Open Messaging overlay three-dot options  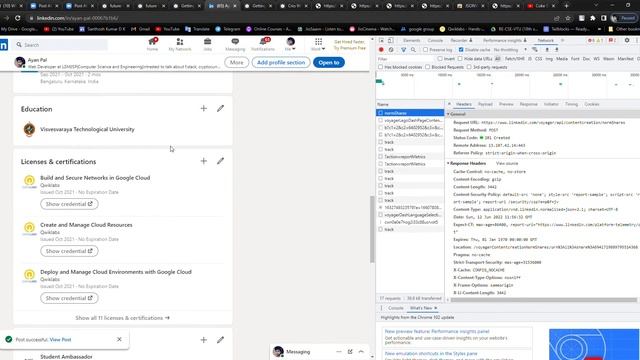point(338,351)
